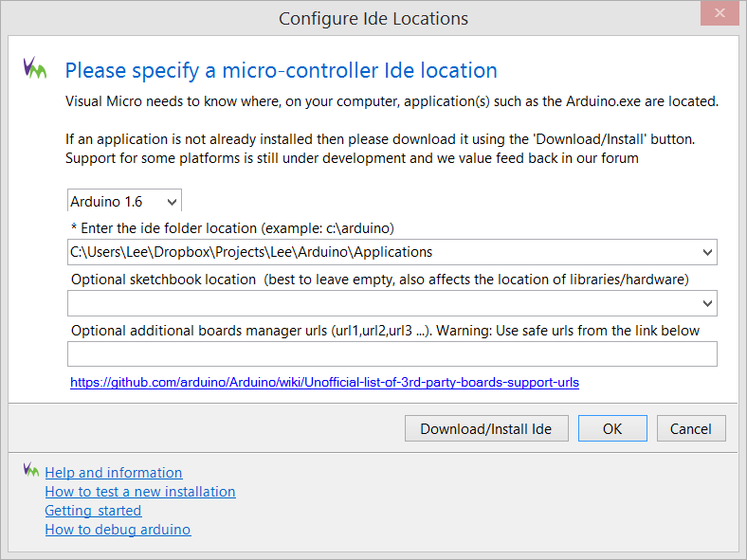Focus the empty sketchbook location field
Image resolution: width=747 pixels, height=560 pixels.
click(379, 303)
